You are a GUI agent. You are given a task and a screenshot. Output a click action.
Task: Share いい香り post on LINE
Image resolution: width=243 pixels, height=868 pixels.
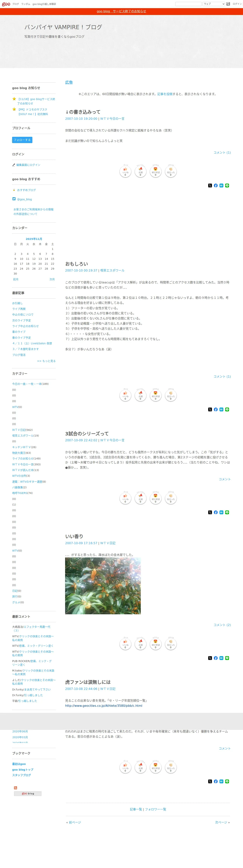pos(227,658)
